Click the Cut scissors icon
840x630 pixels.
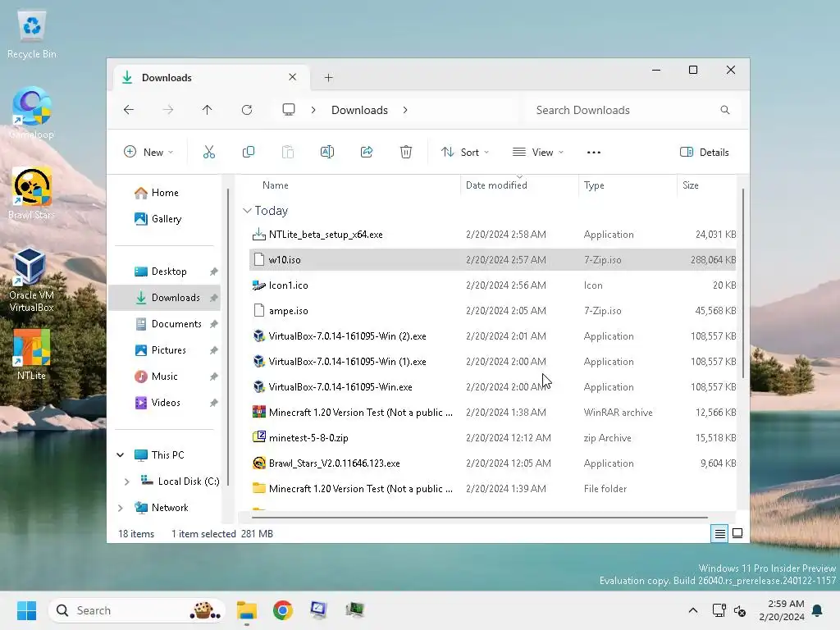coord(209,152)
